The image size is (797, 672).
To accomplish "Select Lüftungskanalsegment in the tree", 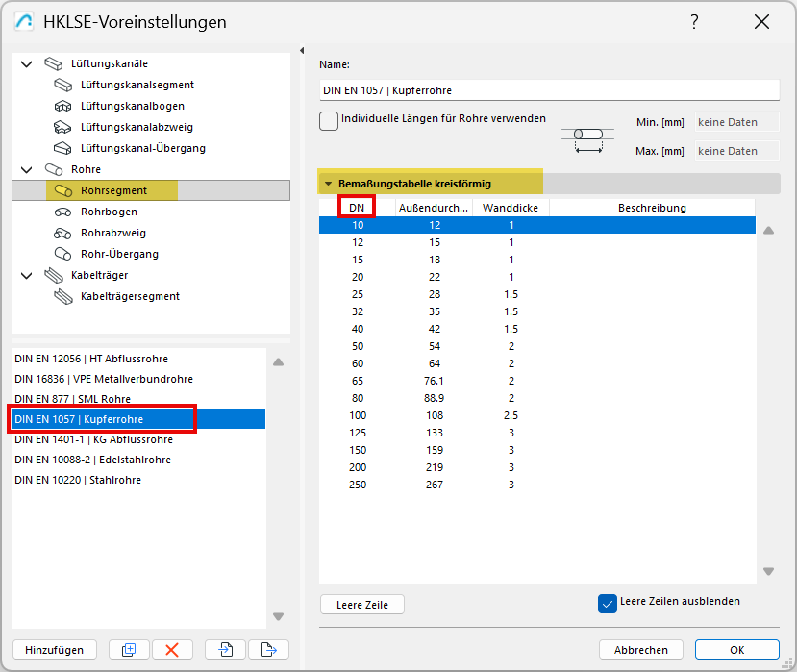I will (x=137, y=85).
